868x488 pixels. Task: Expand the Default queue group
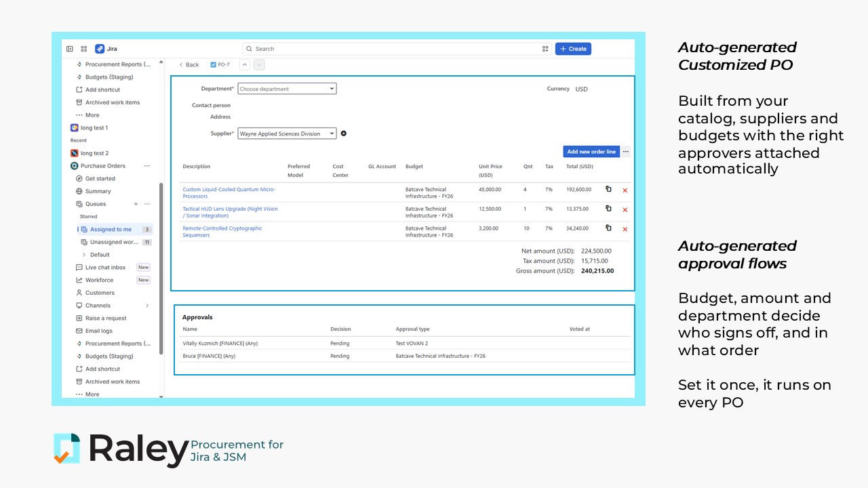(84, 255)
